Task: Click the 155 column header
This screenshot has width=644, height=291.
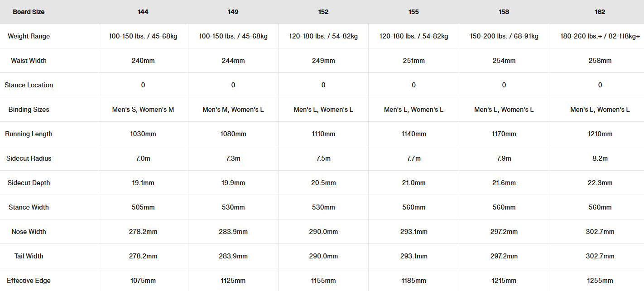Action: [x=413, y=12]
